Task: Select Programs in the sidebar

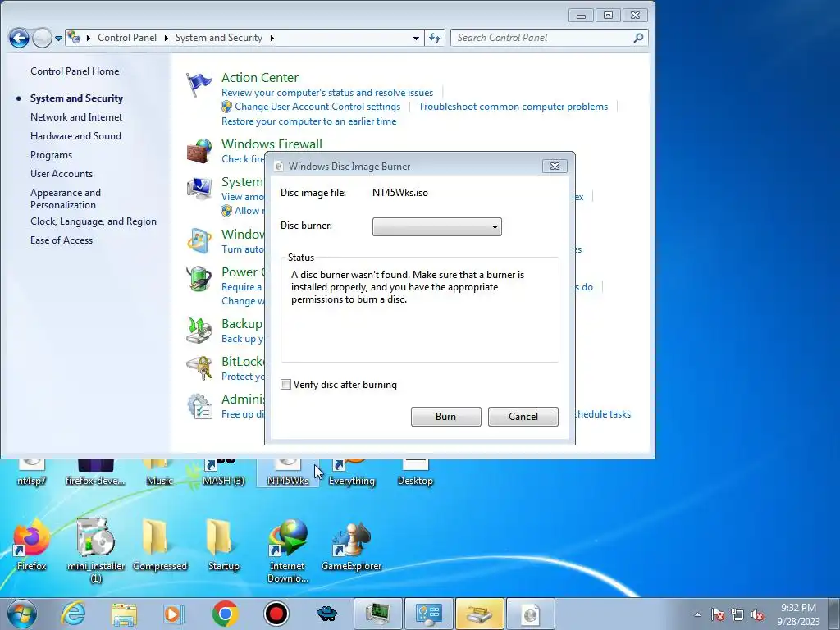Action: 51,155
